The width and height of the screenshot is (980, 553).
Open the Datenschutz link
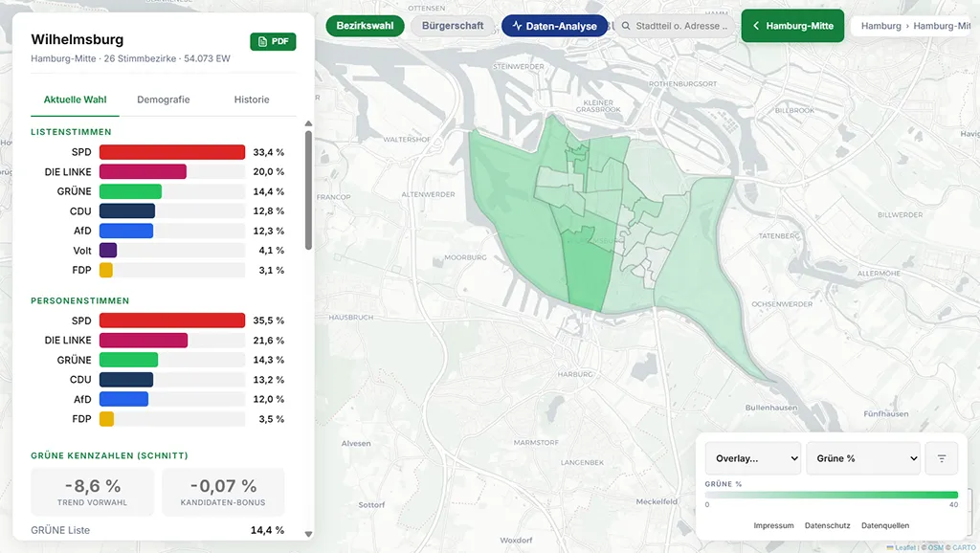(828, 525)
